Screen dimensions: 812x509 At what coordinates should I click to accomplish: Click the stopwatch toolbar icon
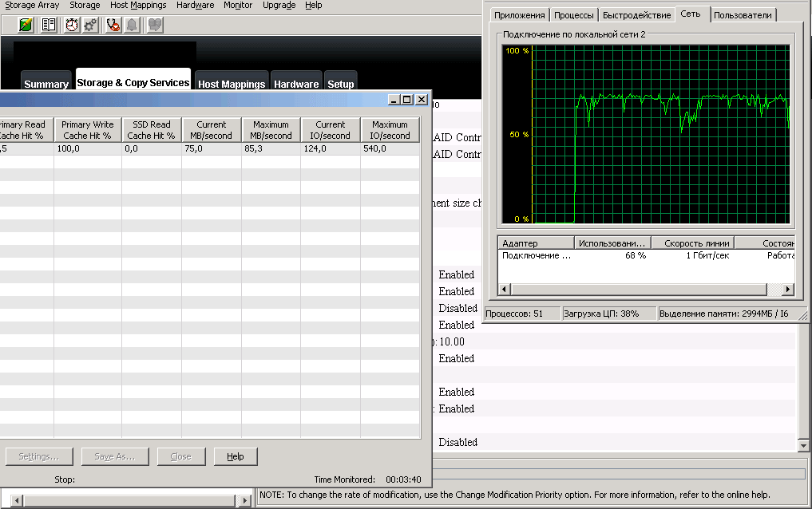tap(72, 25)
